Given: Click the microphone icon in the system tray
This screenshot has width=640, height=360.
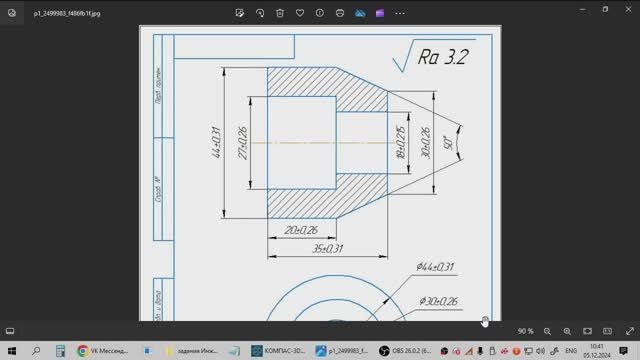Looking at the screenshot, I should coord(480,351).
